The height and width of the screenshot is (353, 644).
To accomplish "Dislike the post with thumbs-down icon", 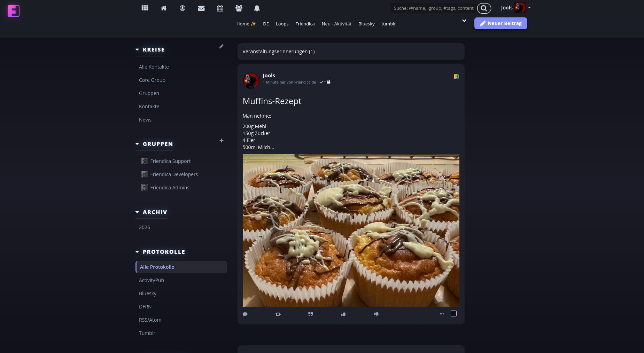I will pyautogui.click(x=376, y=314).
